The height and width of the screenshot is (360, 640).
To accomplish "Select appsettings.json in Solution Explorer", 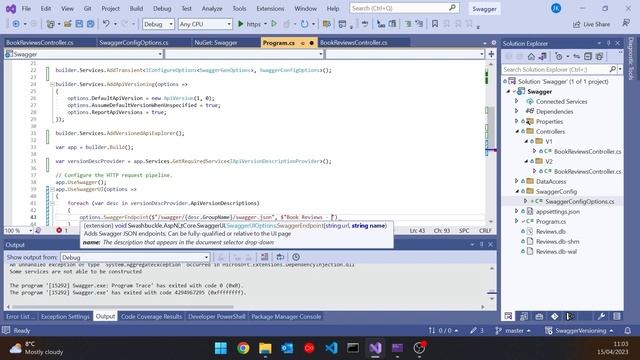I will click(558, 211).
